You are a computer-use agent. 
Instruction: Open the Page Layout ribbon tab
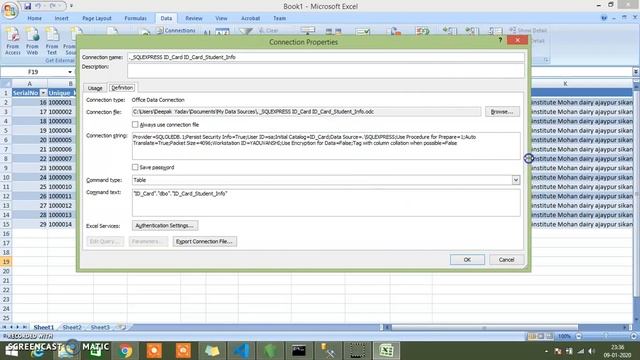tap(97, 18)
